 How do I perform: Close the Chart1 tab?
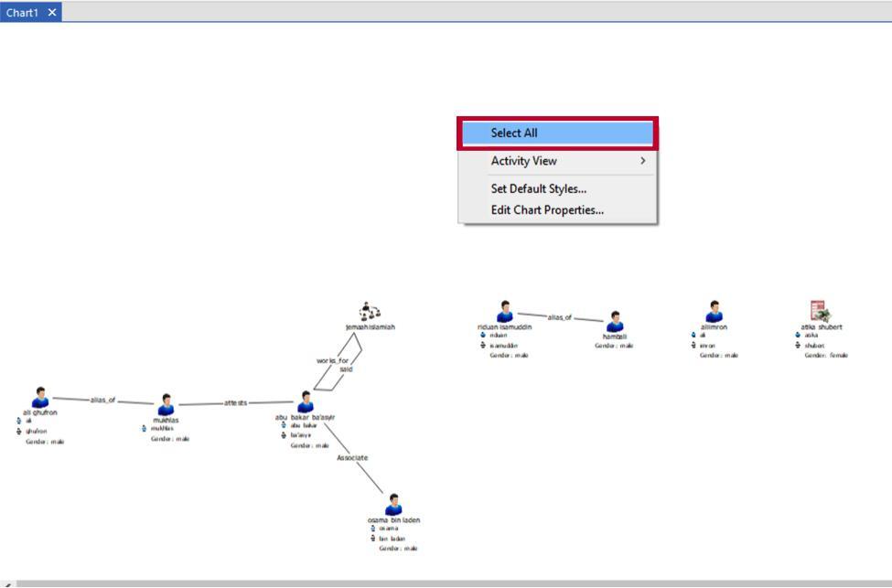[52, 12]
